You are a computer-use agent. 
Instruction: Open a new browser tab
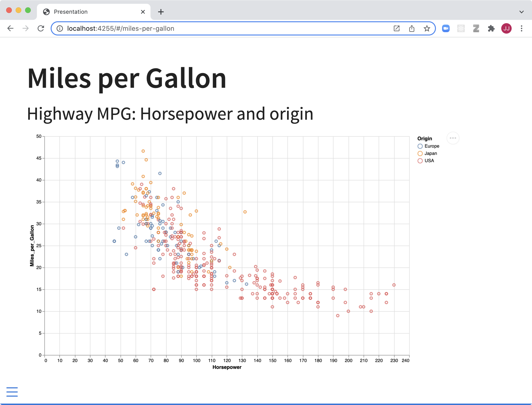(161, 12)
